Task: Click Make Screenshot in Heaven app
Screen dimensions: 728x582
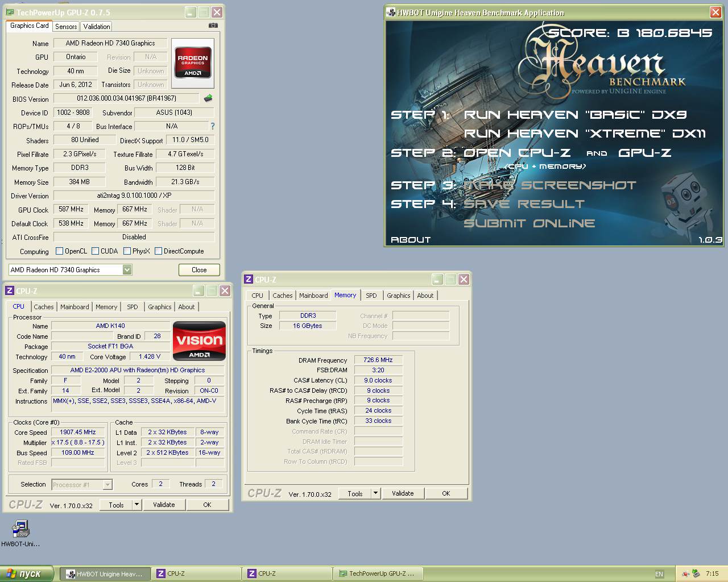Action: [x=550, y=185]
